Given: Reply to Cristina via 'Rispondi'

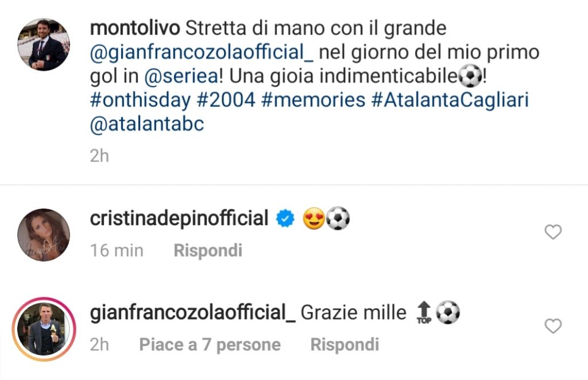Looking at the screenshot, I should click(207, 250).
